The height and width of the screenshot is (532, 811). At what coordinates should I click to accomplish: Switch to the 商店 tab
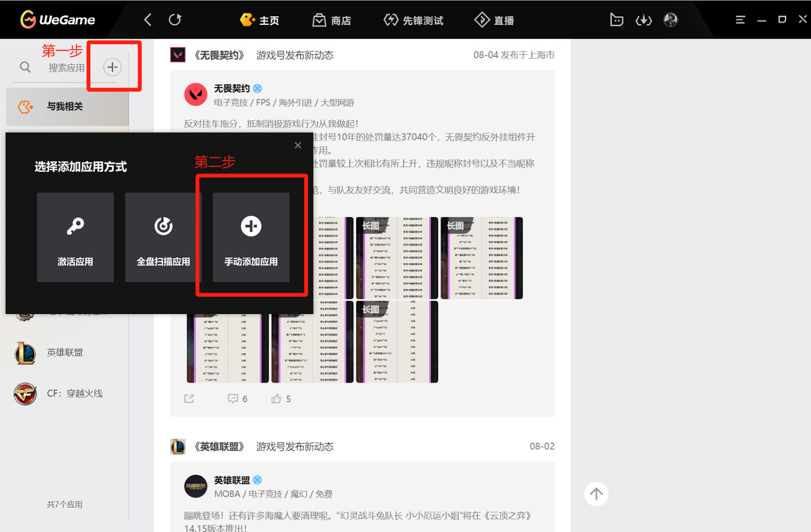(x=332, y=21)
